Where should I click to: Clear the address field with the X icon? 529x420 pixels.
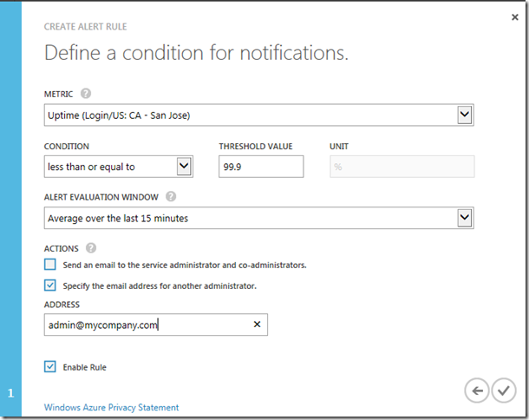click(257, 325)
